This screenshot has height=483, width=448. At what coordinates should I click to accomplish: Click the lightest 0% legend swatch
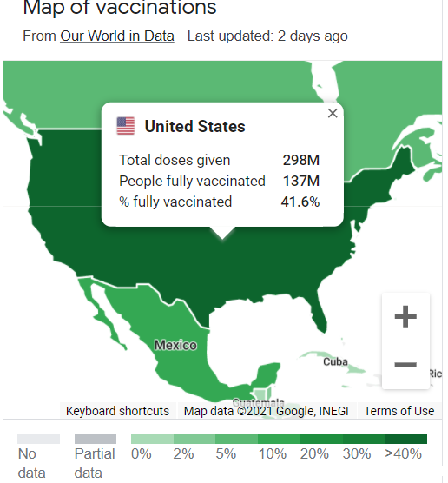[x=152, y=439]
